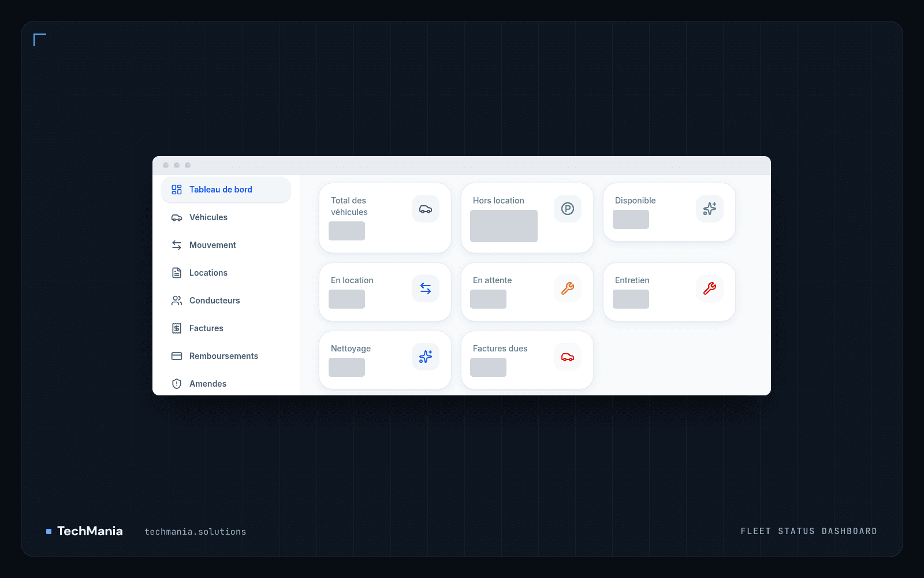Click the techmania.solutions footer text
Image resolution: width=924 pixels, height=578 pixels.
pos(195,532)
